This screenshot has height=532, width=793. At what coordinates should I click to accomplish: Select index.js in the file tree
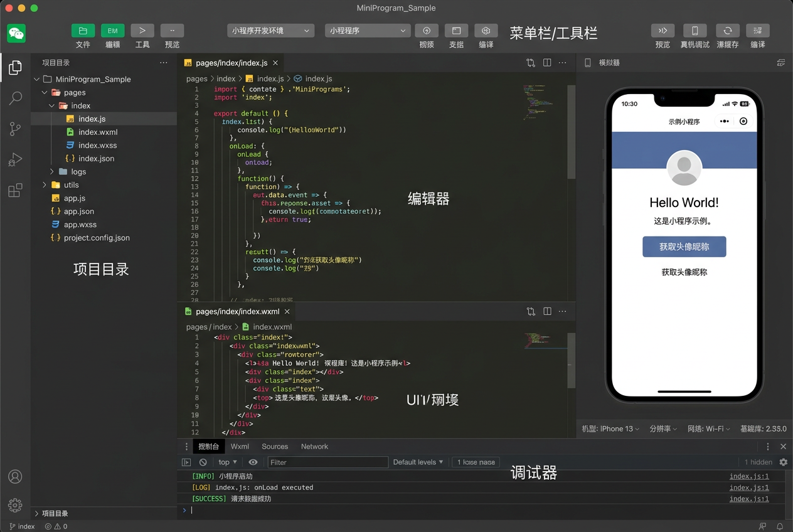(104, 119)
